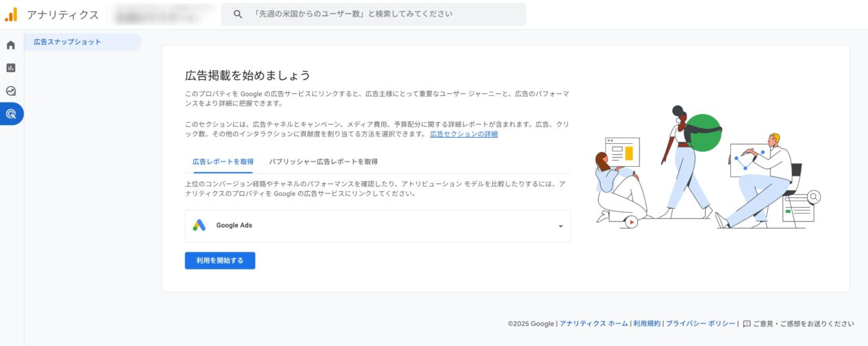Click the Google Ads label text
Screen dimensions: 868x346
pyautogui.click(x=234, y=225)
